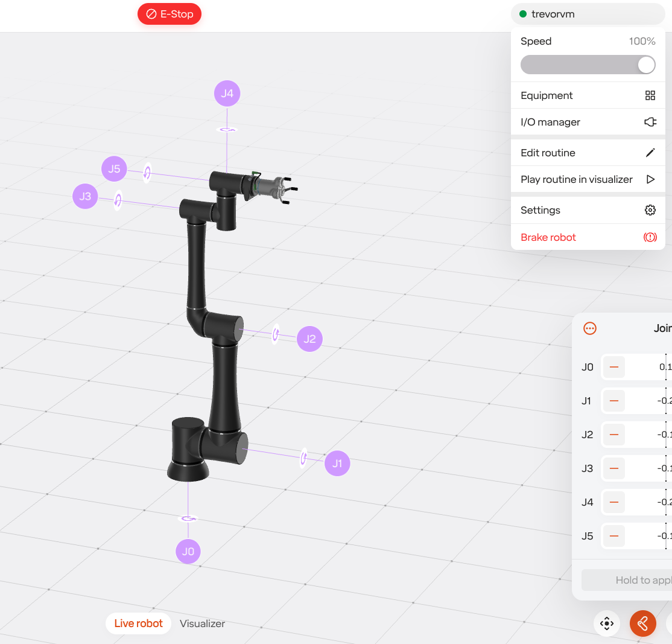The image size is (672, 644).
Task: Click the J1 rotation handle ring
Action: [304, 458]
